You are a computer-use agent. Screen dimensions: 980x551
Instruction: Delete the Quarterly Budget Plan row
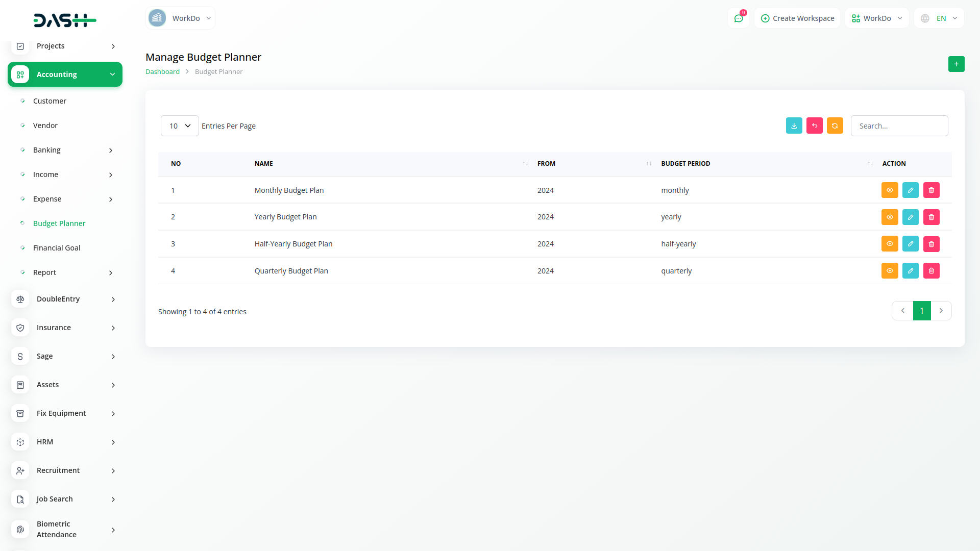pos(931,271)
